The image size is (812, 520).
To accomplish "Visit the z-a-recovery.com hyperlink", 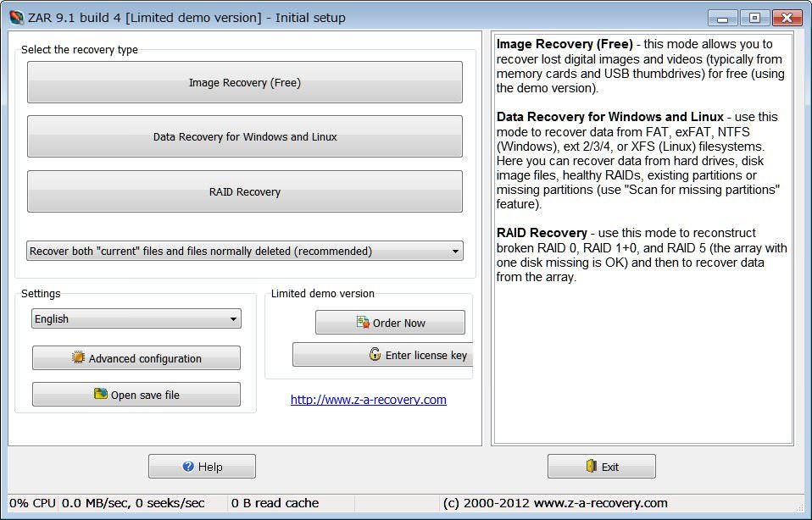I will (x=368, y=400).
